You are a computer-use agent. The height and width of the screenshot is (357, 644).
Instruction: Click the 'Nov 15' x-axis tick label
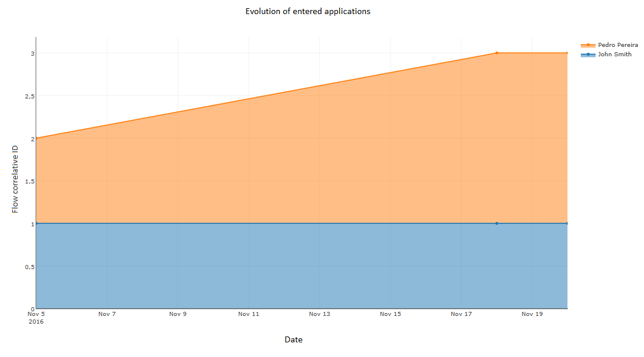[390, 314]
